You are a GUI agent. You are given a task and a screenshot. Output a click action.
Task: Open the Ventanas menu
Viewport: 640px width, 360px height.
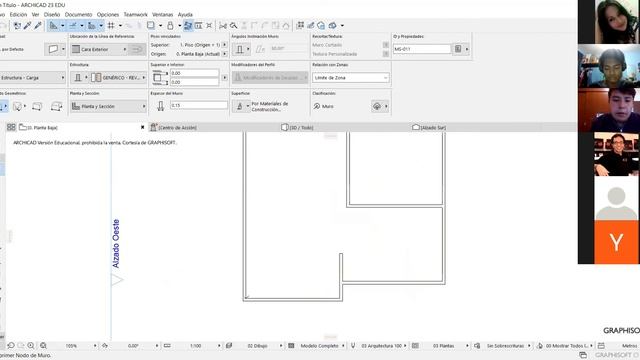click(162, 14)
